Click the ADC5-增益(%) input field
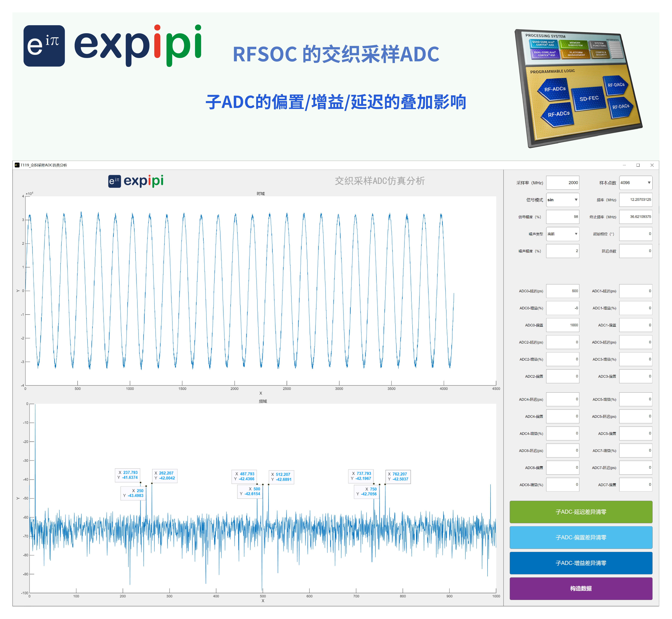This screenshot has height=619, width=672. click(636, 399)
